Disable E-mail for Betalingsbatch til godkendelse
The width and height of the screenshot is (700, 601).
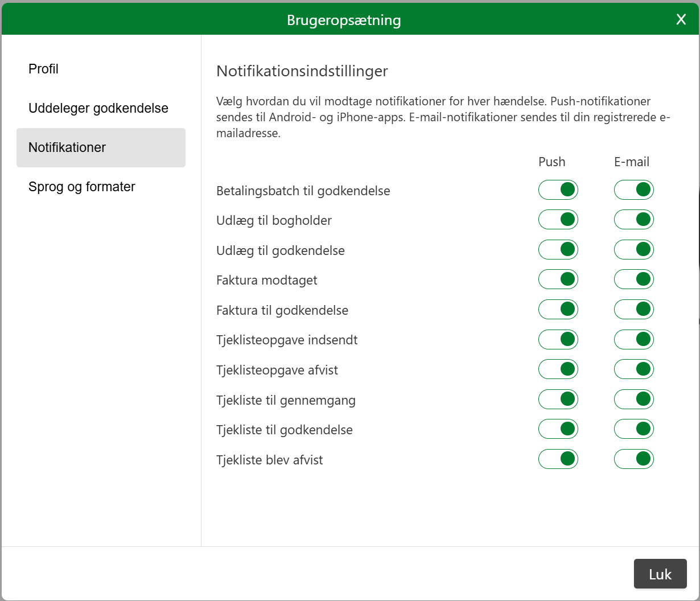(634, 190)
